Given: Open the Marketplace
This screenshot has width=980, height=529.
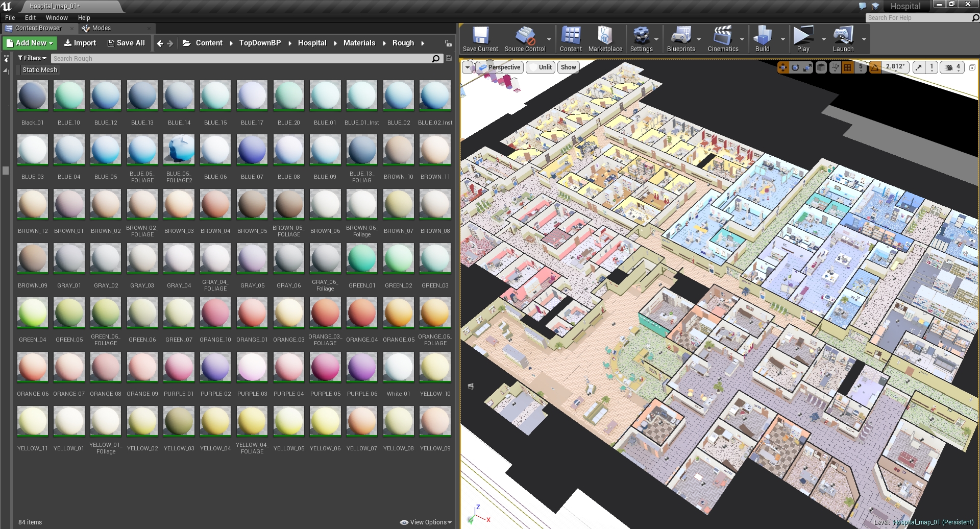Looking at the screenshot, I should click(x=605, y=39).
